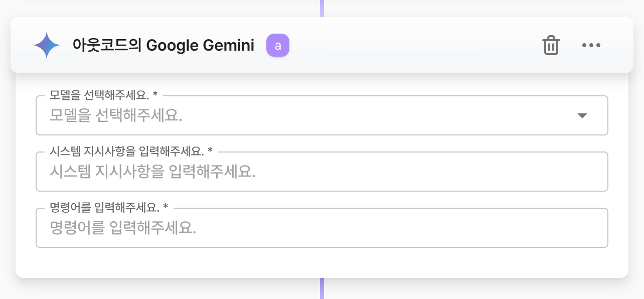
Task: Open the three-dot more options menu
Action: (x=591, y=46)
